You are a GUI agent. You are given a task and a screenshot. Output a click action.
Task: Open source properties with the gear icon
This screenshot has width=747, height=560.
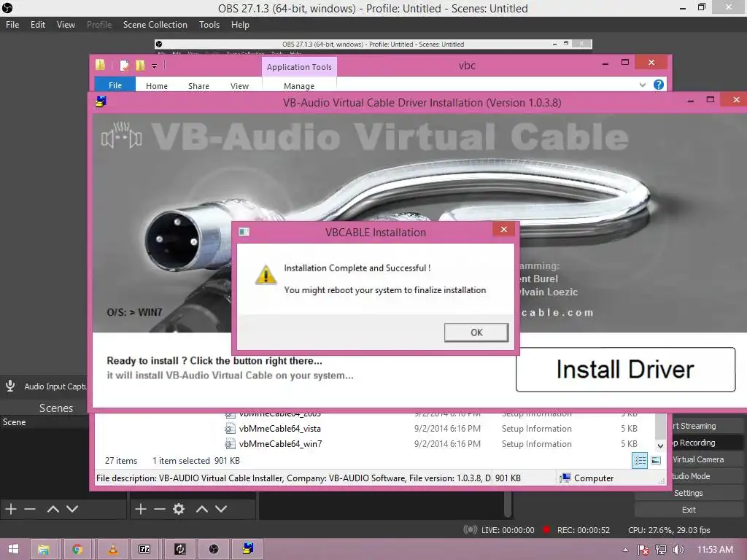point(179,509)
